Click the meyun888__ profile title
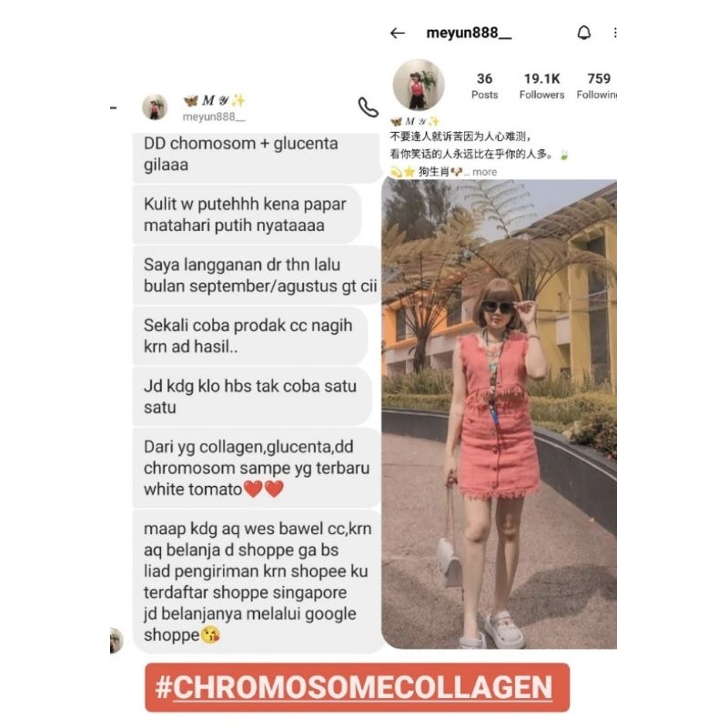 tap(469, 33)
